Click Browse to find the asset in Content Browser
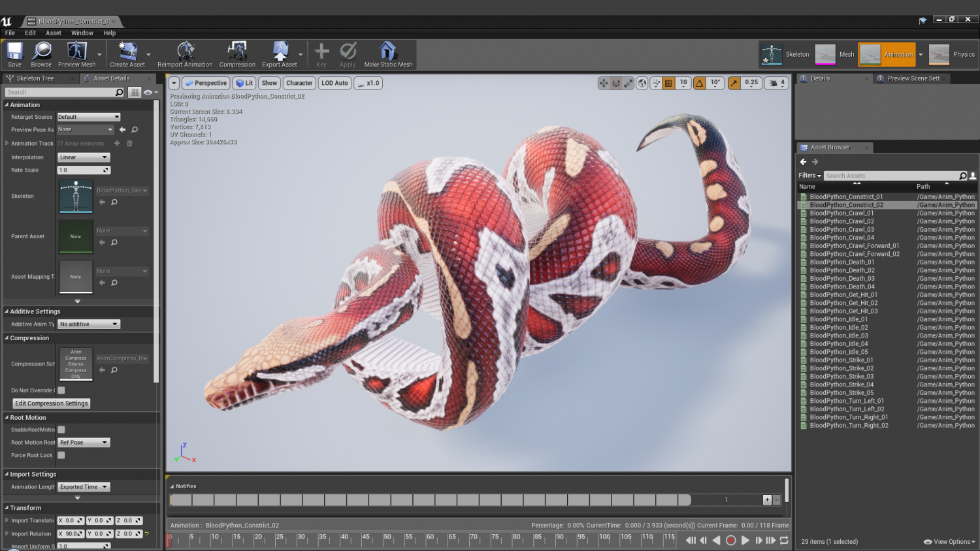This screenshot has width=980, height=551. tap(41, 54)
